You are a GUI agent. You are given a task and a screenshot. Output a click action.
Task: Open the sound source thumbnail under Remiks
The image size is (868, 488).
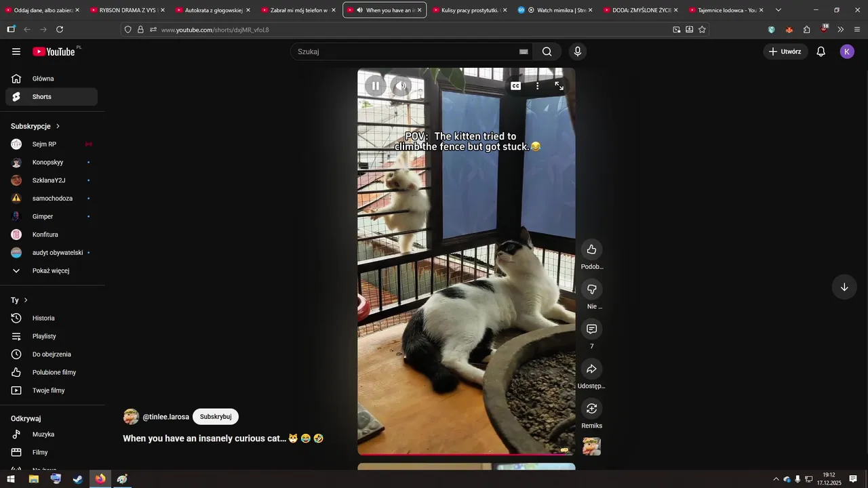tap(591, 447)
